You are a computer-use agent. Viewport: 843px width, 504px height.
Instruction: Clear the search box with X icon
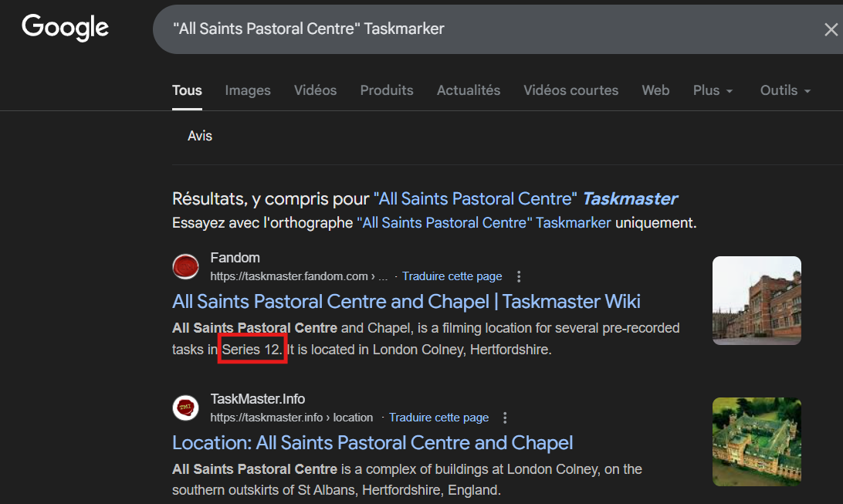[x=831, y=29]
